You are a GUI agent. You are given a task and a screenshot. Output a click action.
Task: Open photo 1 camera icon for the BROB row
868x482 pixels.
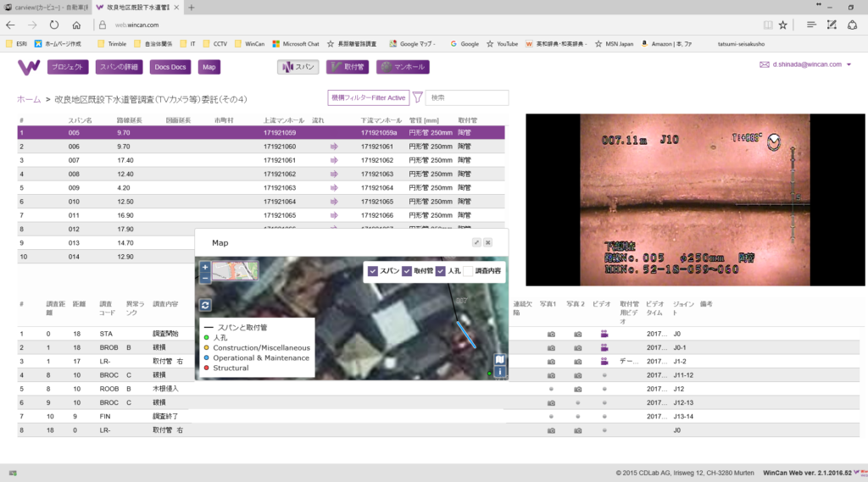pyautogui.click(x=551, y=347)
